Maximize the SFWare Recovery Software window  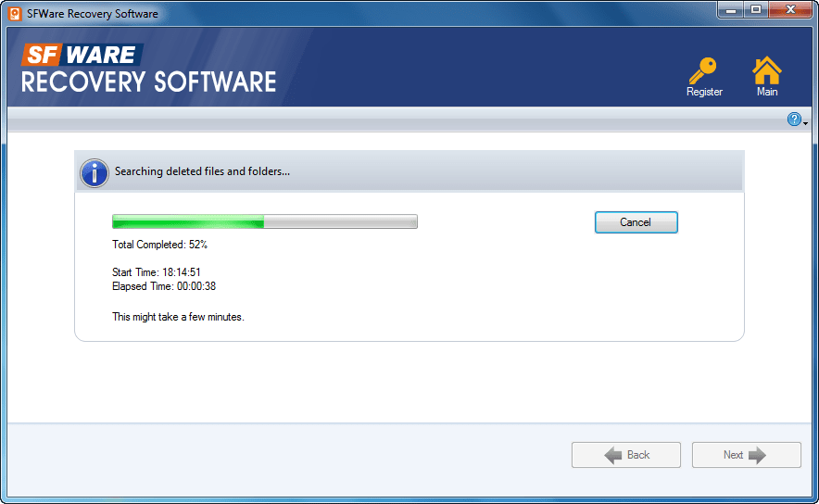pyautogui.click(x=755, y=10)
